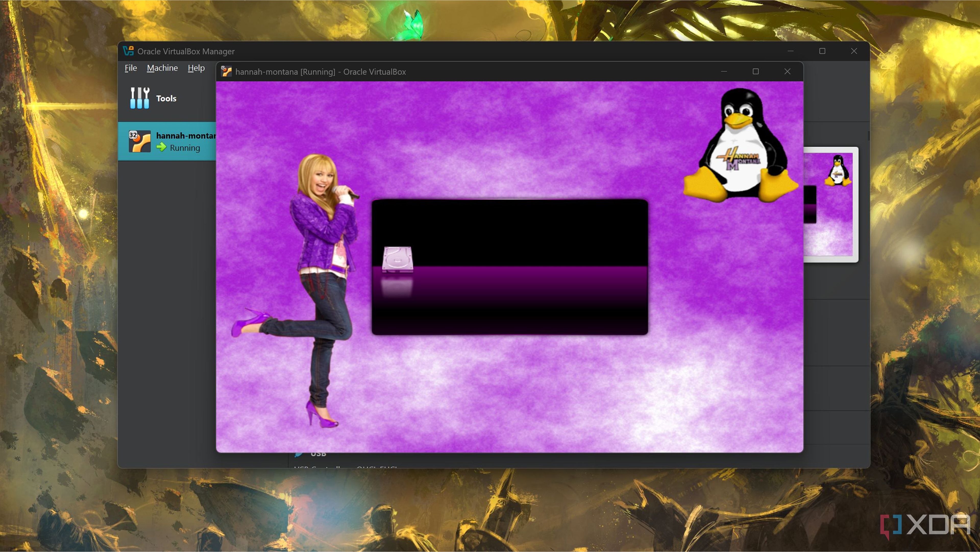Click the VM window title bar icon
Viewport: 980px width, 552px height.
click(226, 72)
